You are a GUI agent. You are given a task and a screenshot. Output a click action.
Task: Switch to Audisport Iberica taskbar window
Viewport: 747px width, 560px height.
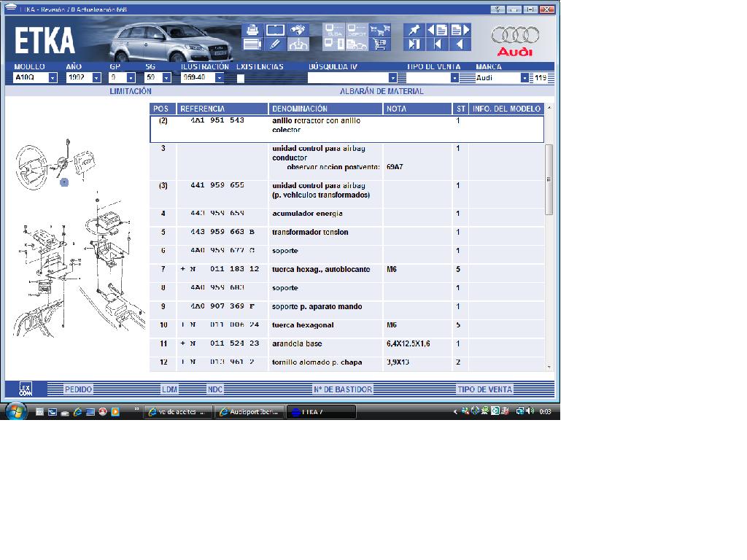click(x=249, y=412)
